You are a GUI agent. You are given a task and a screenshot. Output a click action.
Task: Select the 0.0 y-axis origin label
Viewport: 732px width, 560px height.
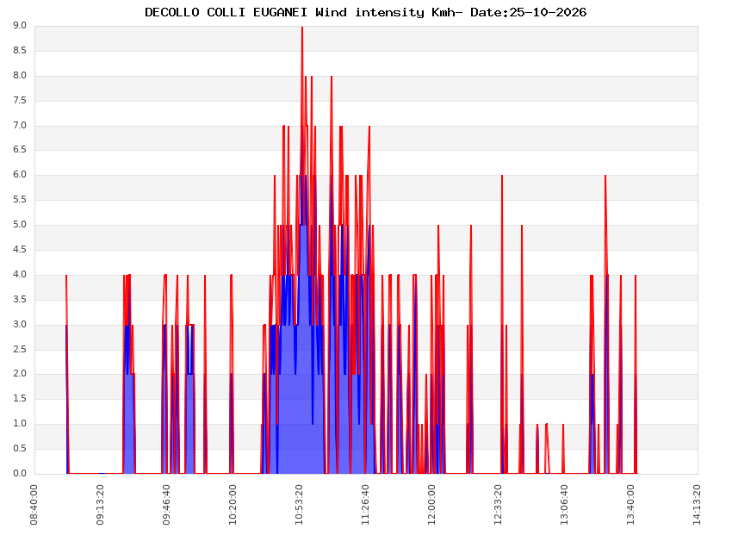[20, 474]
